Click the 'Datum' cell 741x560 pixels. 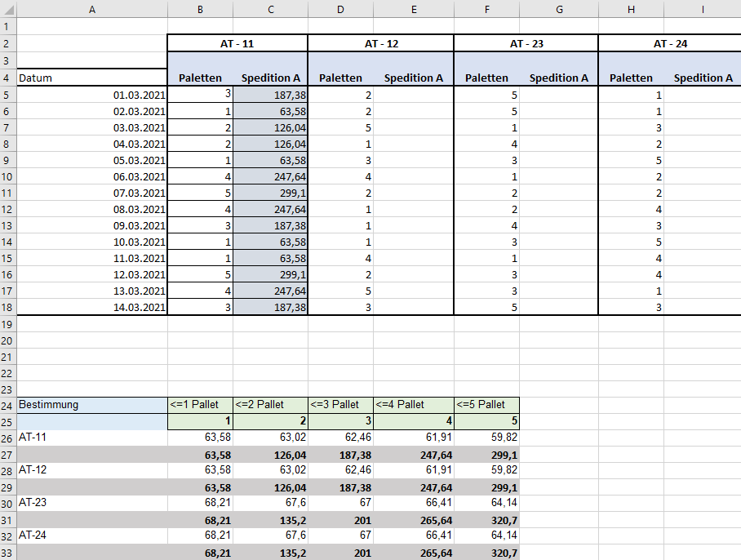coord(92,78)
